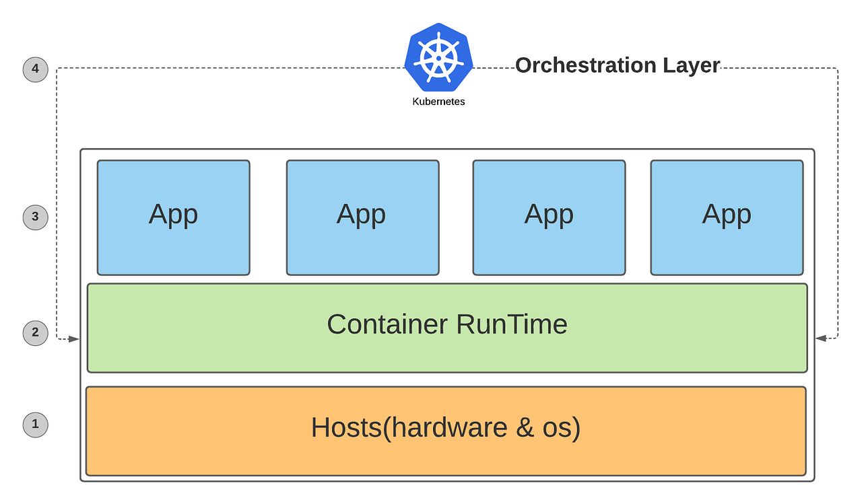Select the Orchestration Layer heading
862x504 pixels.
click(618, 65)
